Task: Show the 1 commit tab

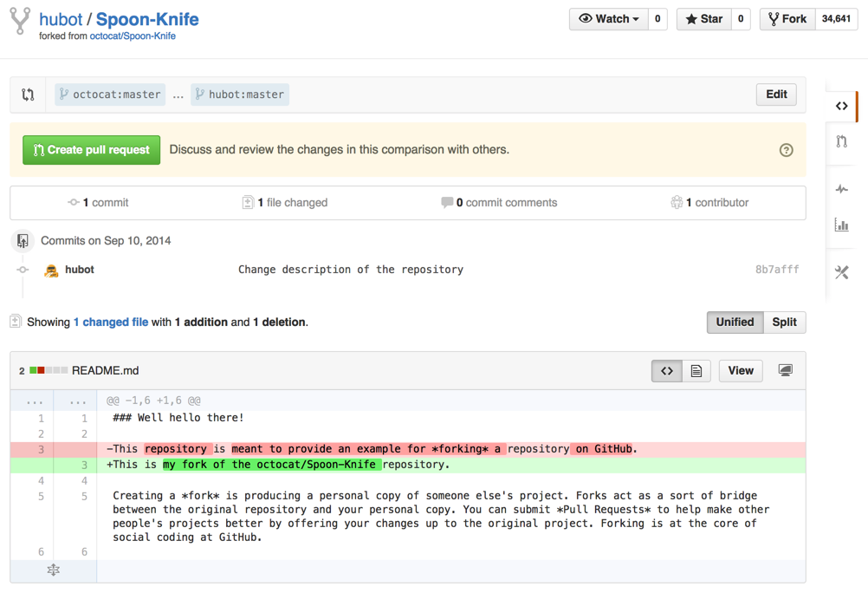Action: click(x=98, y=203)
